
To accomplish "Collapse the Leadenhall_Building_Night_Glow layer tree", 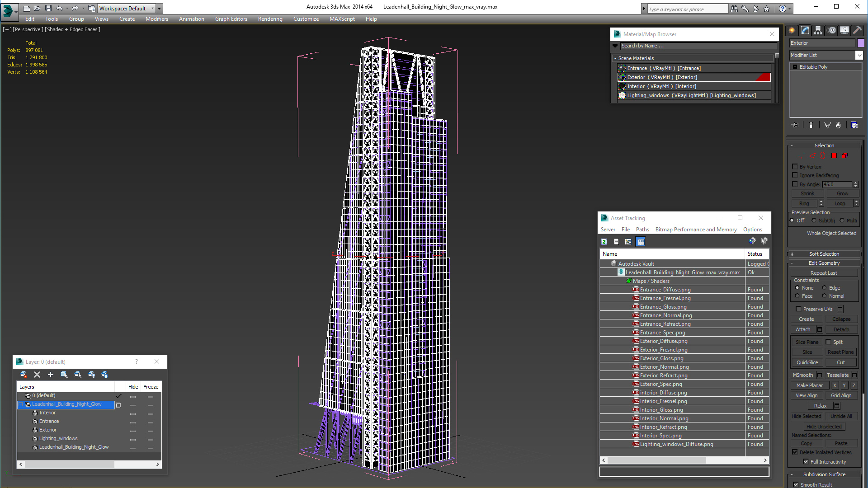I will point(20,404).
